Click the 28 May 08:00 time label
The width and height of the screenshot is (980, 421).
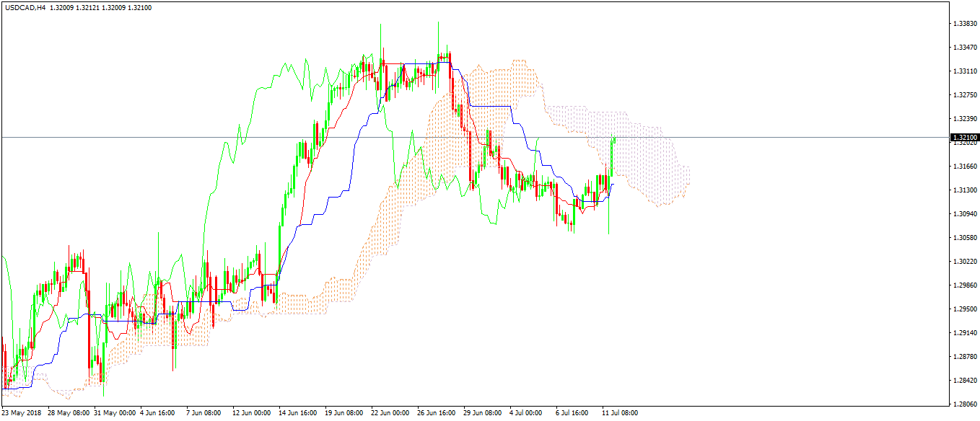(69, 413)
